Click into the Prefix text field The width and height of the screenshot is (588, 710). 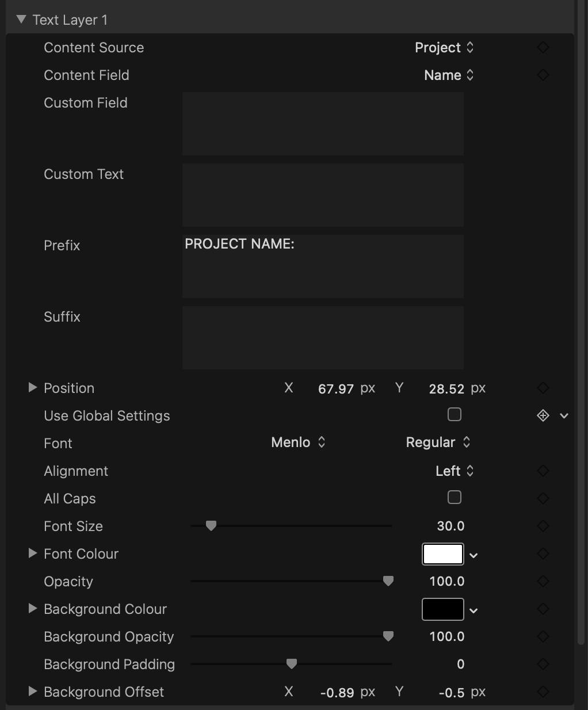[323, 266]
